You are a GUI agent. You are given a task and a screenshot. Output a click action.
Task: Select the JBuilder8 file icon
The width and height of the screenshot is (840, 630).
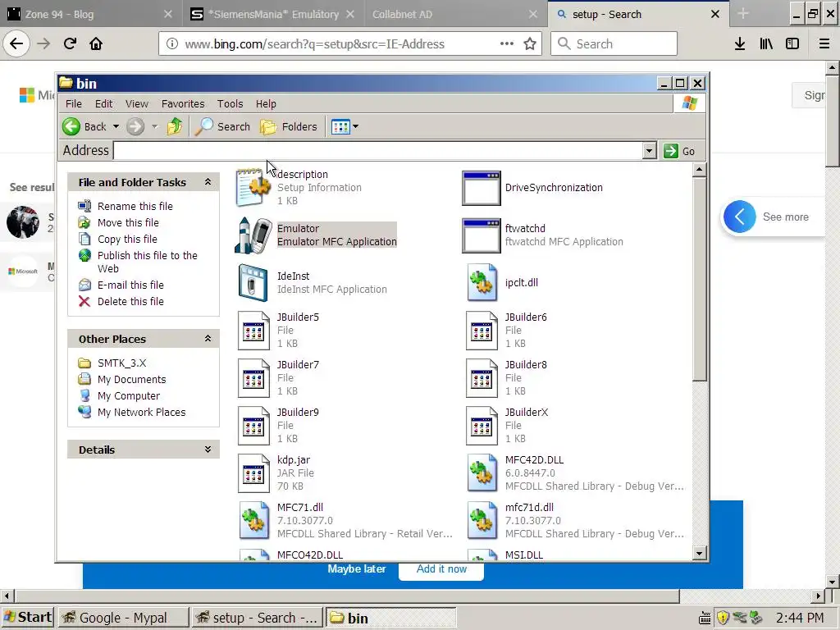[x=482, y=377]
